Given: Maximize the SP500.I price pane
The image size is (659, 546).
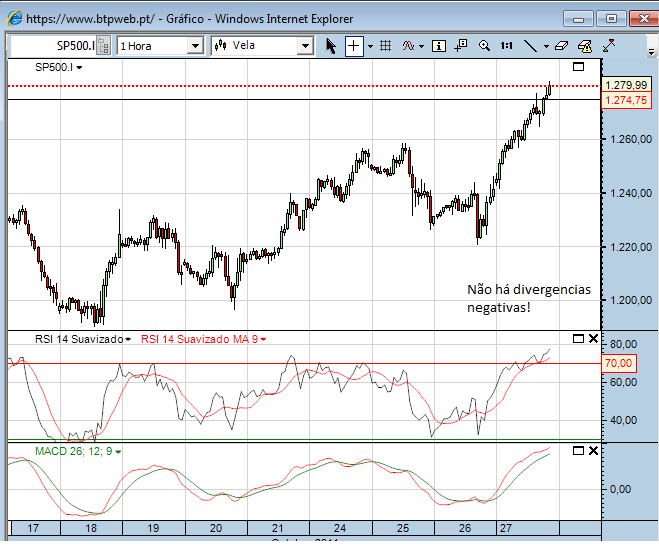Looking at the screenshot, I should point(578,66).
